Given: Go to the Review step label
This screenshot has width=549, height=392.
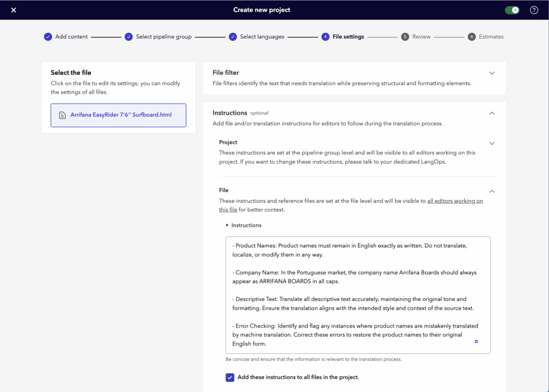Looking at the screenshot, I should pyautogui.click(x=421, y=37).
